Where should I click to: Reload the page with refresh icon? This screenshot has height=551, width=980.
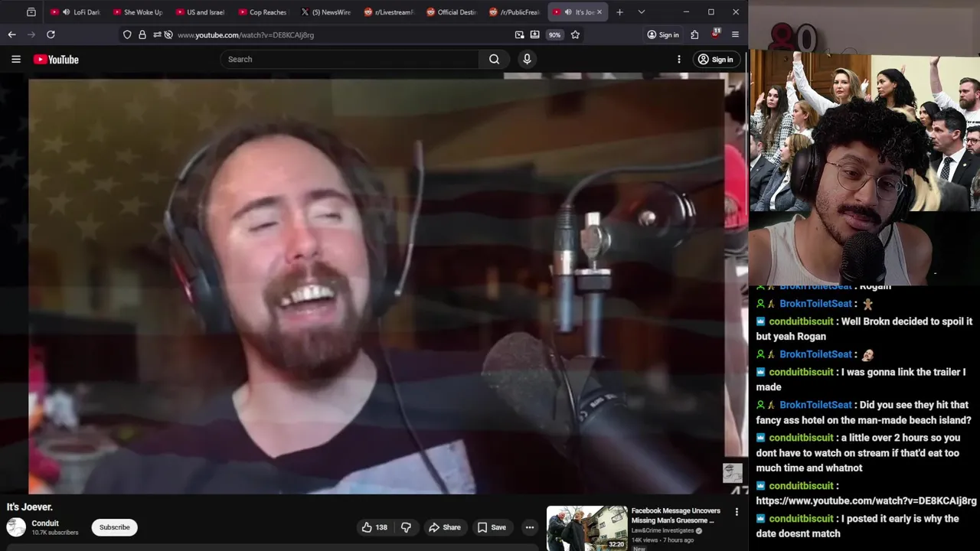point(51,34)
